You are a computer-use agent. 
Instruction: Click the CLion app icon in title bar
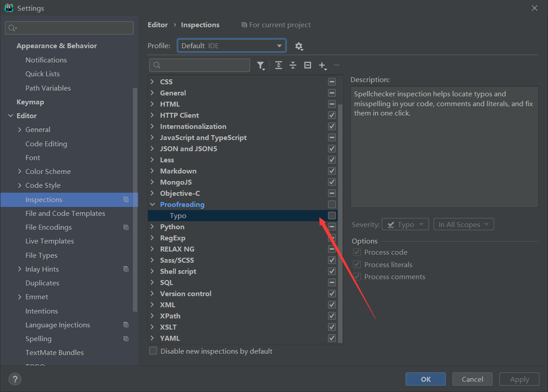(x=9, y=8)
